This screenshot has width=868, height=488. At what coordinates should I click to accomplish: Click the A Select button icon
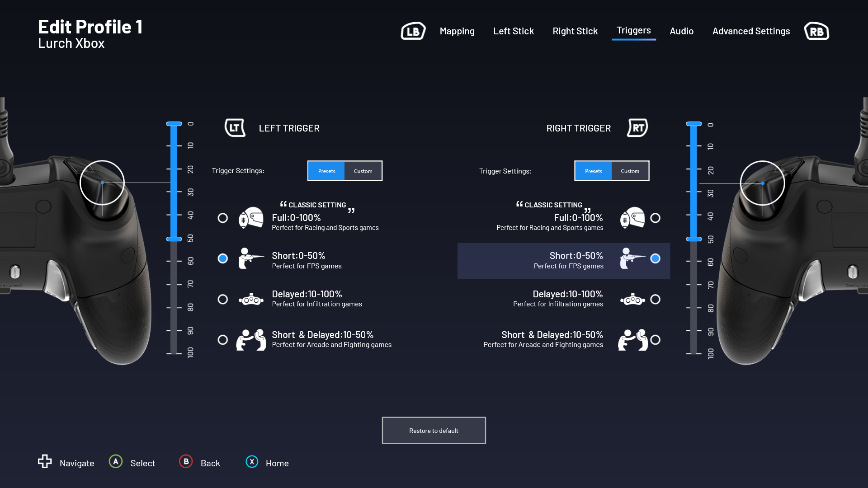pos(116,461)
